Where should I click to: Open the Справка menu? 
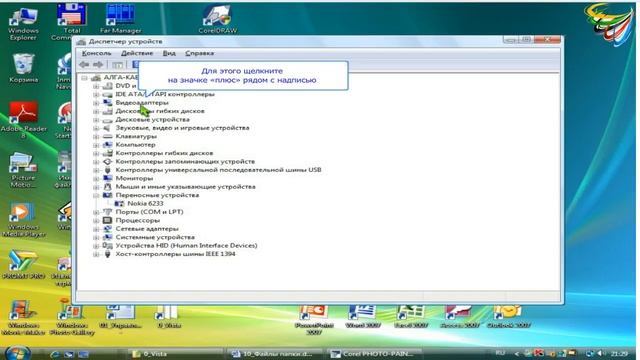coord(199,53)
